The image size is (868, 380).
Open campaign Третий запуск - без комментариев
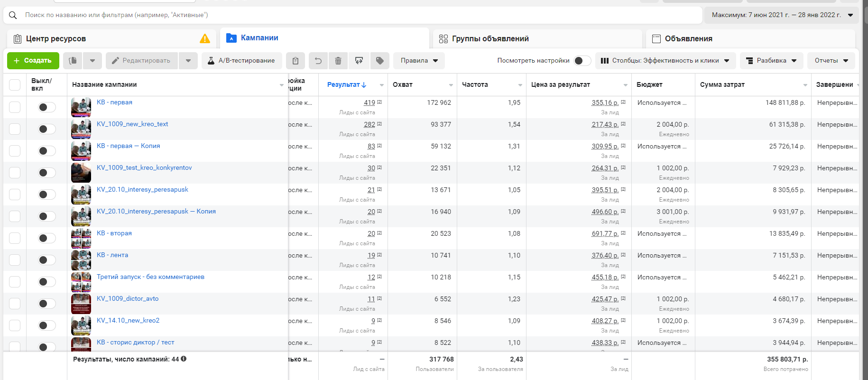point(150,277)
